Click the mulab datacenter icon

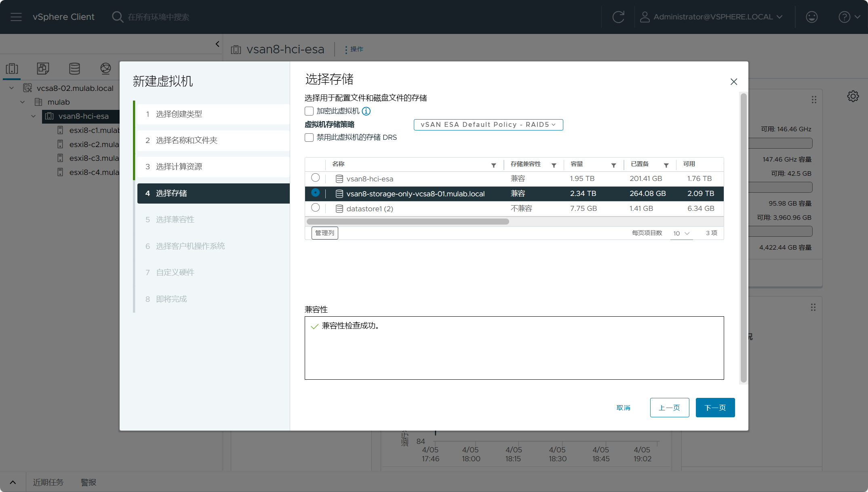point(38,102)
